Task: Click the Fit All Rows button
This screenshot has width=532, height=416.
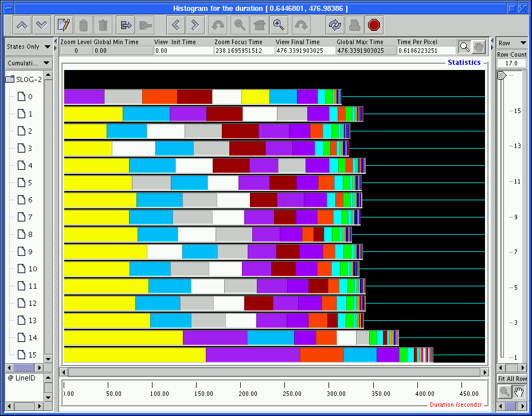Action: tap(512, 379)
